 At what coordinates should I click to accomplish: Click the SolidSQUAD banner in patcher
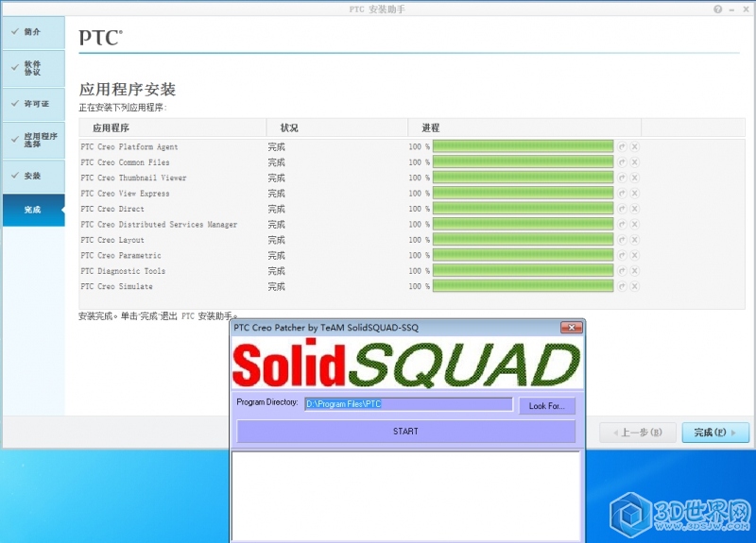point(406,364)
